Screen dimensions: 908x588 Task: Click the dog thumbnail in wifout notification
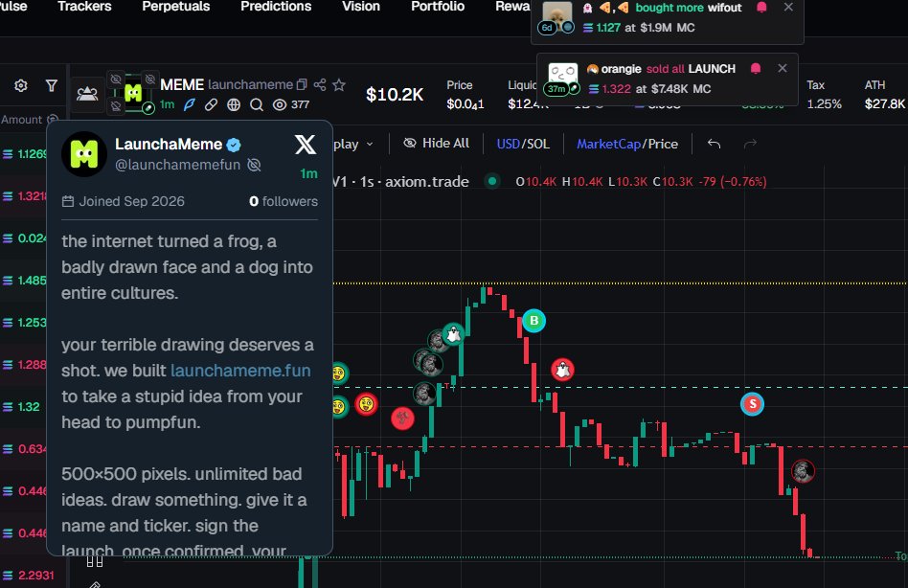click(x=557, y=15)
